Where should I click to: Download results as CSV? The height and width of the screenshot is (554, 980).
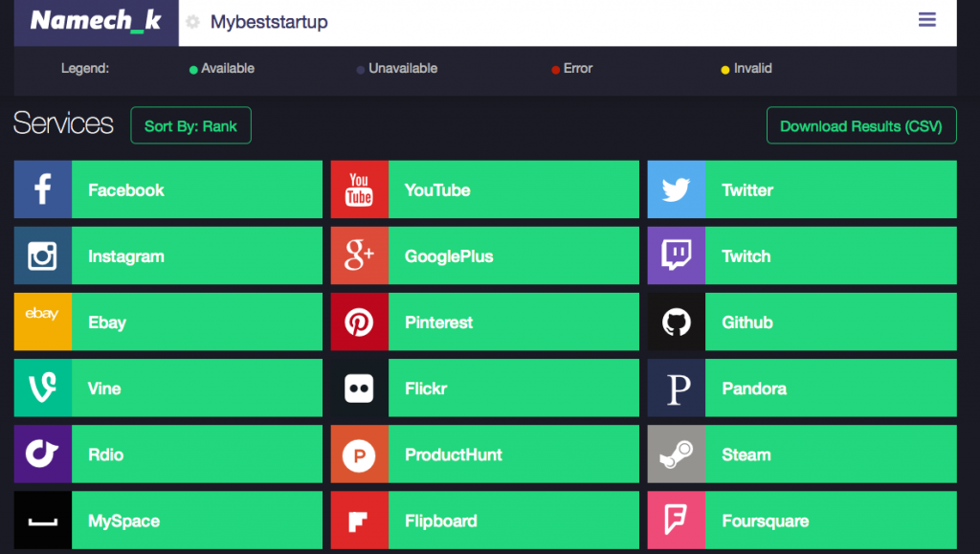click(x=861, y=125)
